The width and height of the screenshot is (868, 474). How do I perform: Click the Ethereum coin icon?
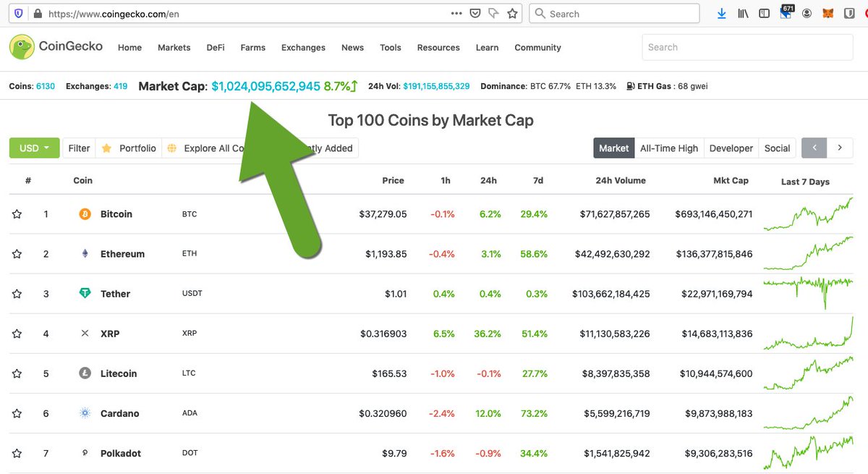pos(85,254)
